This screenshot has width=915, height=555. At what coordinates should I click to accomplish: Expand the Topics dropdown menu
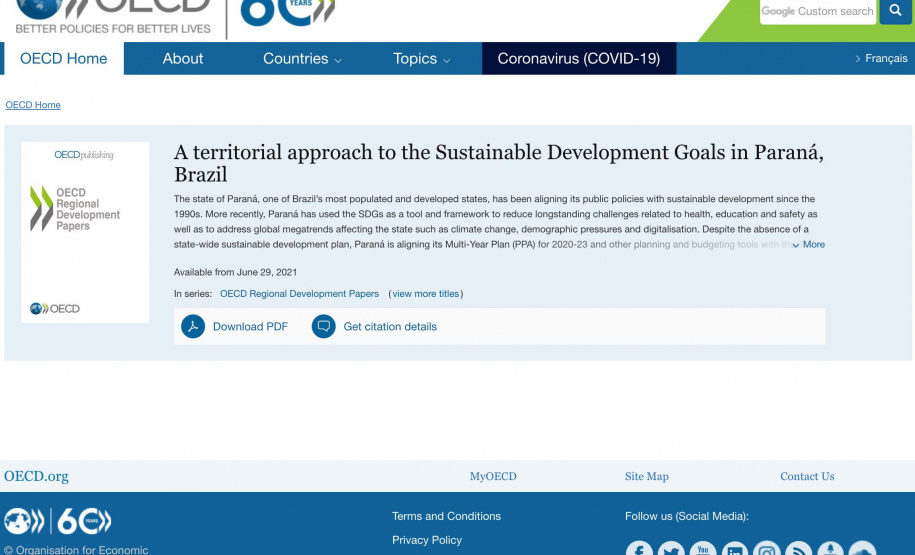[421, 58]
